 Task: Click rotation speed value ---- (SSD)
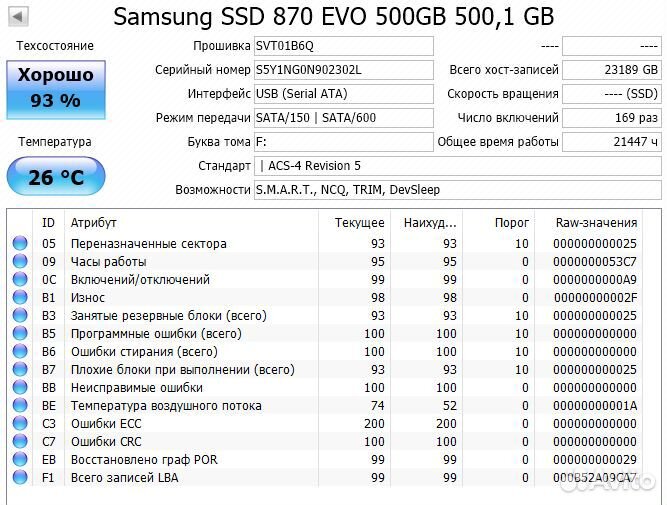pos(612,94)
